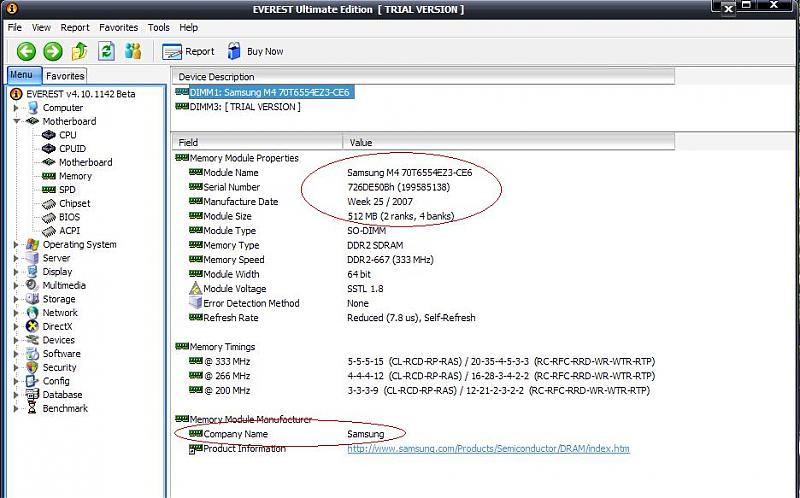This screenshot has width=800, height=498.
Task: Click the green Back arrow icon
Action: click(x=25, y=51)
